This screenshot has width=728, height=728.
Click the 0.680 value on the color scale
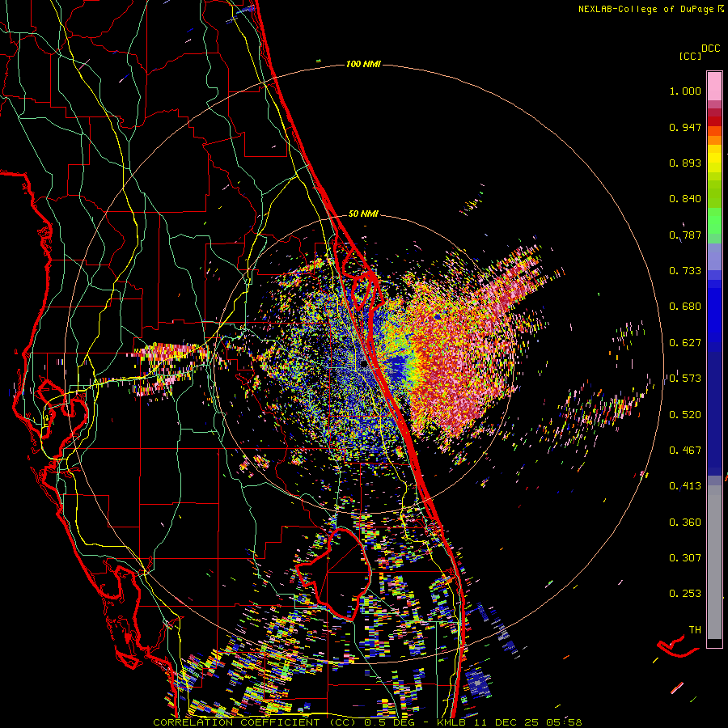[685, 307]
